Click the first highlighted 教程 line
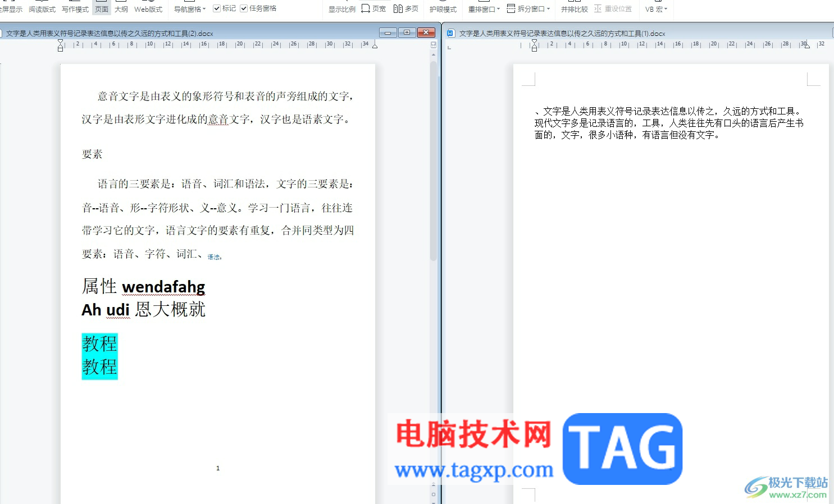Viewport: 834px width, 504px height. (100, 344)
